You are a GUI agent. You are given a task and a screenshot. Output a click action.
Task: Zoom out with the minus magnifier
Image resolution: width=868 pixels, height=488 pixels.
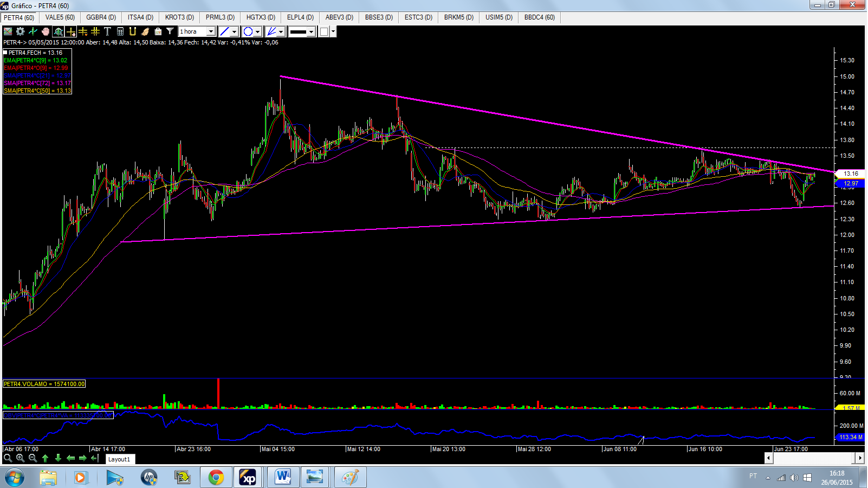point(33,458)
